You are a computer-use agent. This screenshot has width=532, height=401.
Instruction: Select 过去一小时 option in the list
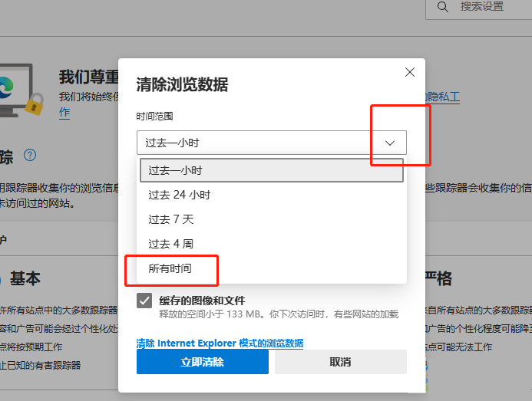pos(272,170)
